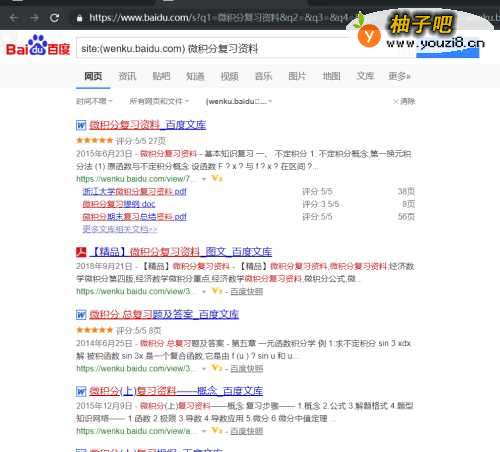Click the V badge icon after first result URL
The height and width of the screenshot is (452, 500).
217,179
